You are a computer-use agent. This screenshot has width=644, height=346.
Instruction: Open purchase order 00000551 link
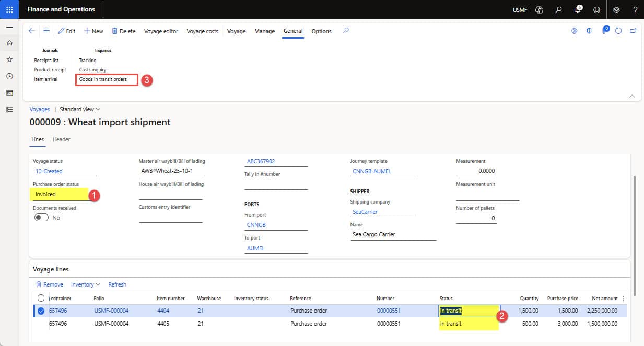pyautogui.click(x=390, y=311)
